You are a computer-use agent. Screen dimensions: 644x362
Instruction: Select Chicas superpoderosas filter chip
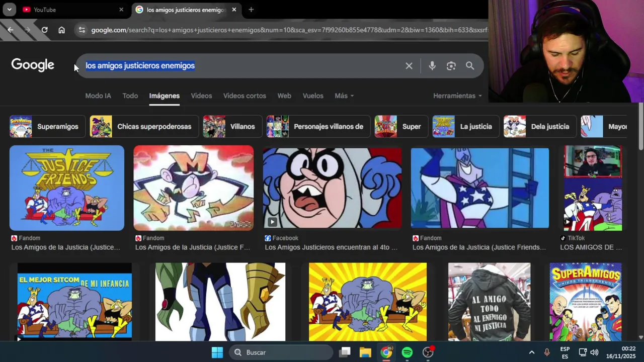coord(144,127)
